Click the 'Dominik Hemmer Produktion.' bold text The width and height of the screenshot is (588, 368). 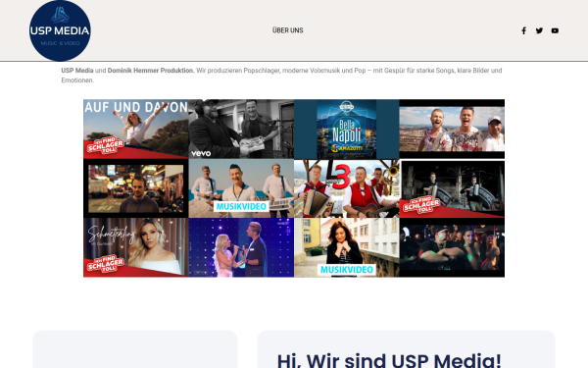coord(151,71)
